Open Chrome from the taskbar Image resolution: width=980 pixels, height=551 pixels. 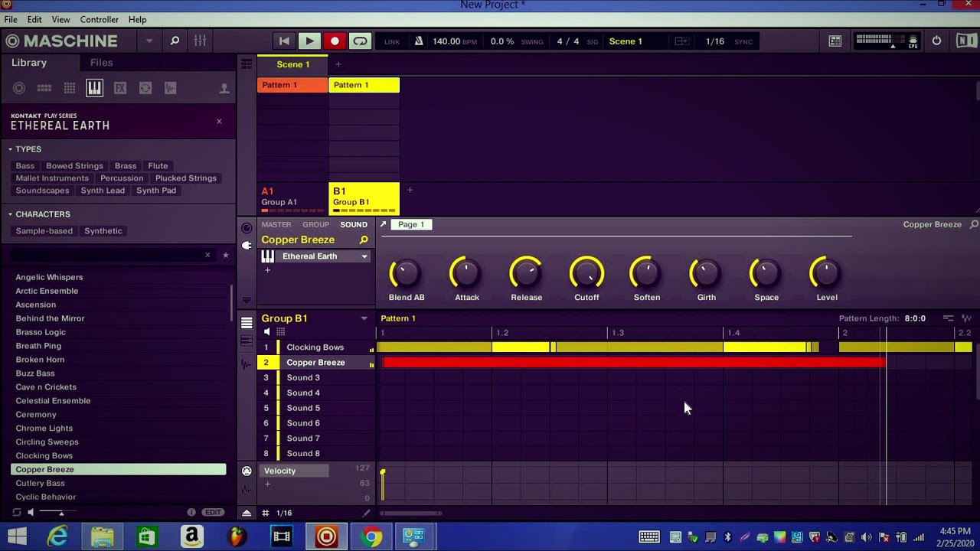tap(371, 537)
